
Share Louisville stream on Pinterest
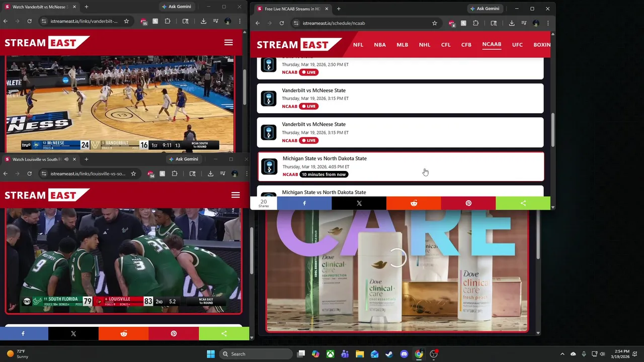tap(174, 333)
